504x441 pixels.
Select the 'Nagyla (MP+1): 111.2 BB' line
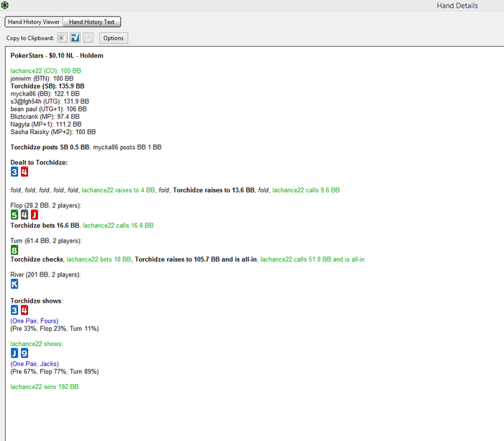(46, 125)
